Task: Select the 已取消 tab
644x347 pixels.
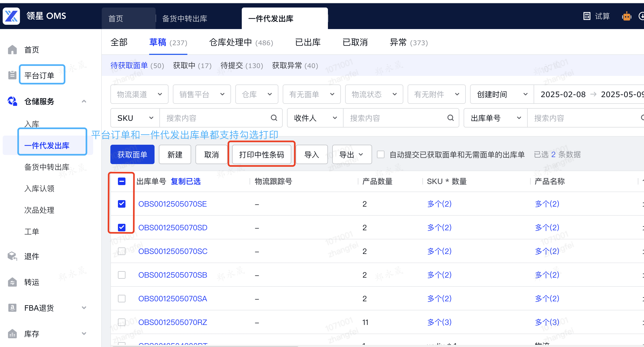Action: click(355, 42)
